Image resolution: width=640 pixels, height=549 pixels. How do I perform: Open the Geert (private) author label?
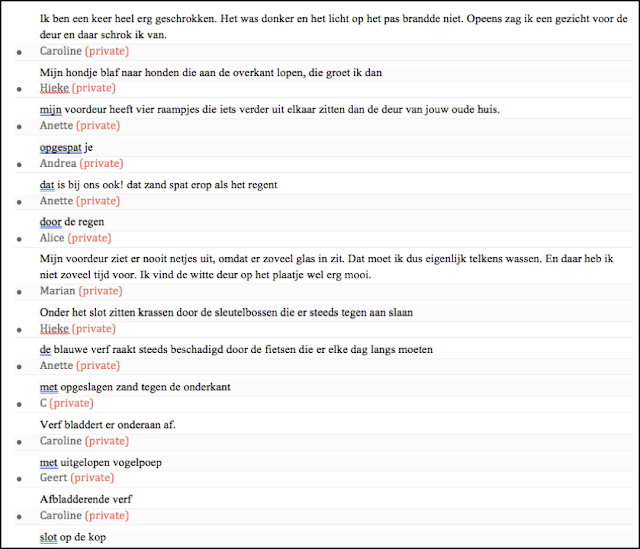pyautogui.click(x=77, y=478)
